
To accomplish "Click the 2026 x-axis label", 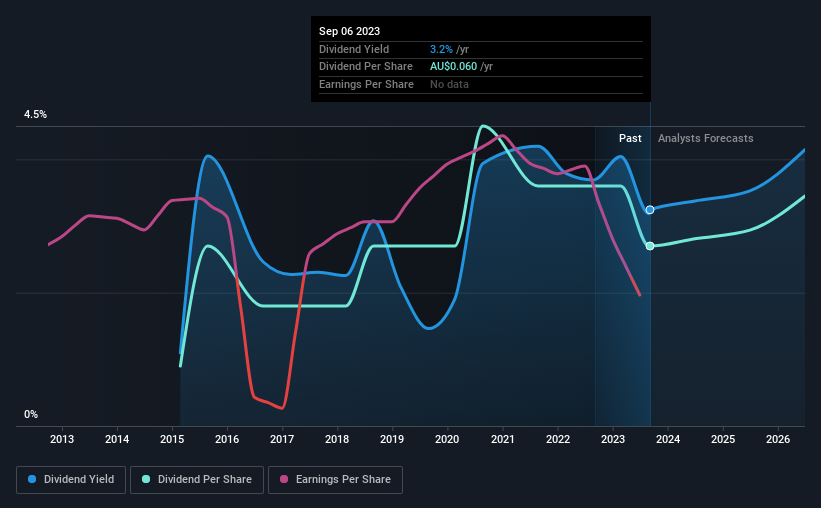I will [778, 439].
